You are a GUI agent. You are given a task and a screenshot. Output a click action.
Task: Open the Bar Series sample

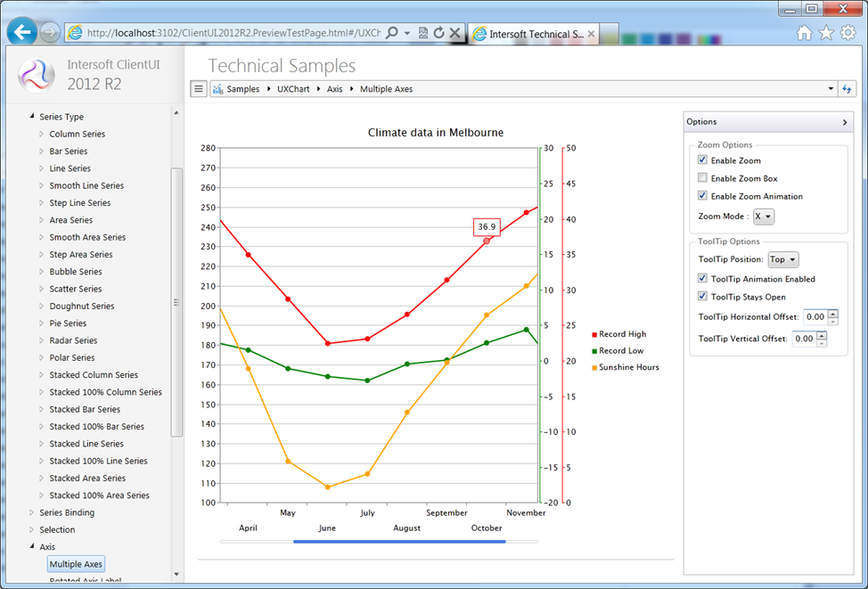68,151
